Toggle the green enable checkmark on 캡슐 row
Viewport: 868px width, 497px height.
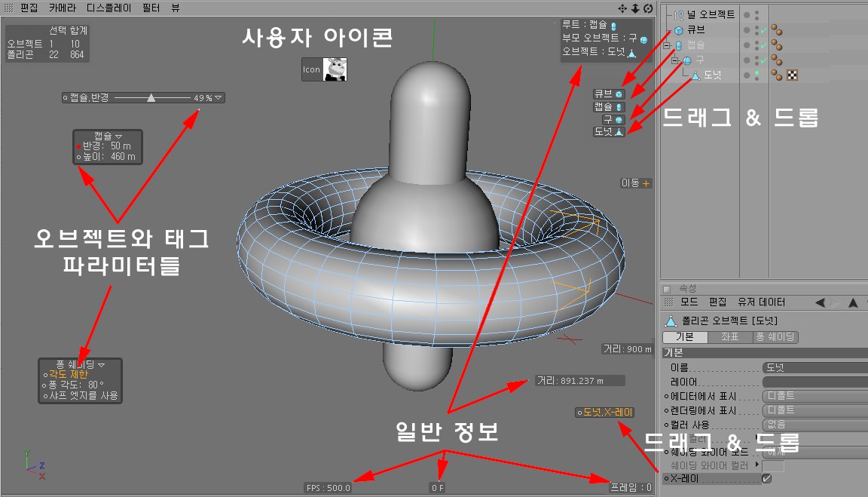(764, 45)
